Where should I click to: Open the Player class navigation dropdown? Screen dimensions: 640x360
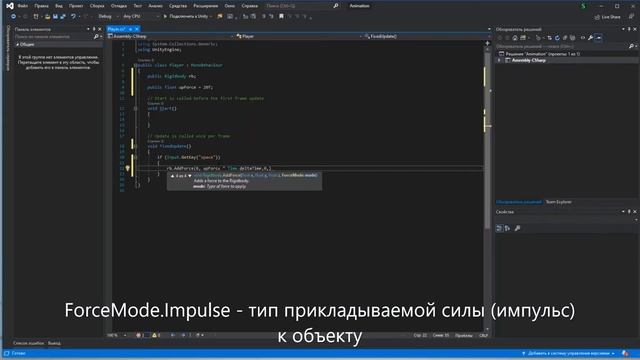[299, 36]
